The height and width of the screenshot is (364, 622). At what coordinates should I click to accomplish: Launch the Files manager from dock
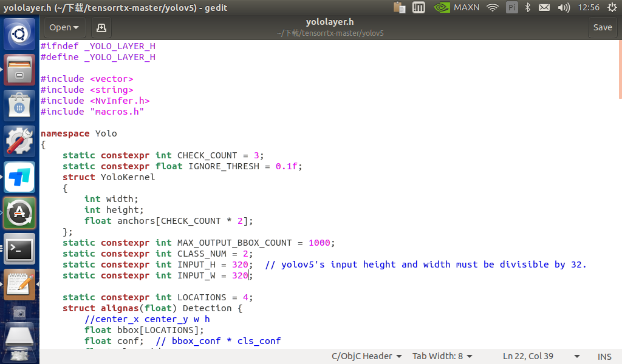pyautogui.click(x=19, y=70)
